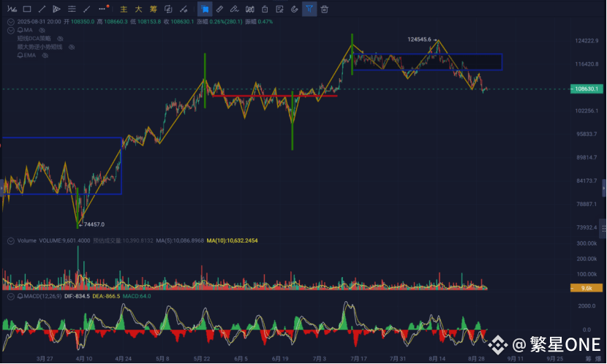The height and width of the screenshot is (364, 607).
Task: Select the red horizontal support line
Action: (274, 96)
